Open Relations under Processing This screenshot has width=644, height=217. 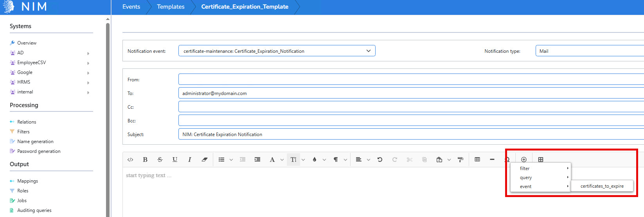coord(27,122)
